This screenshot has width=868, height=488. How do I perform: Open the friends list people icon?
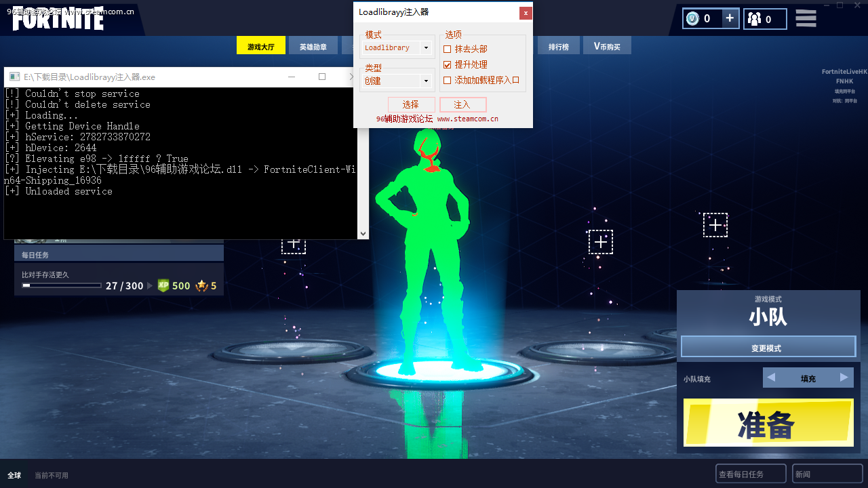pyautogui.click(x=754, y=19)
